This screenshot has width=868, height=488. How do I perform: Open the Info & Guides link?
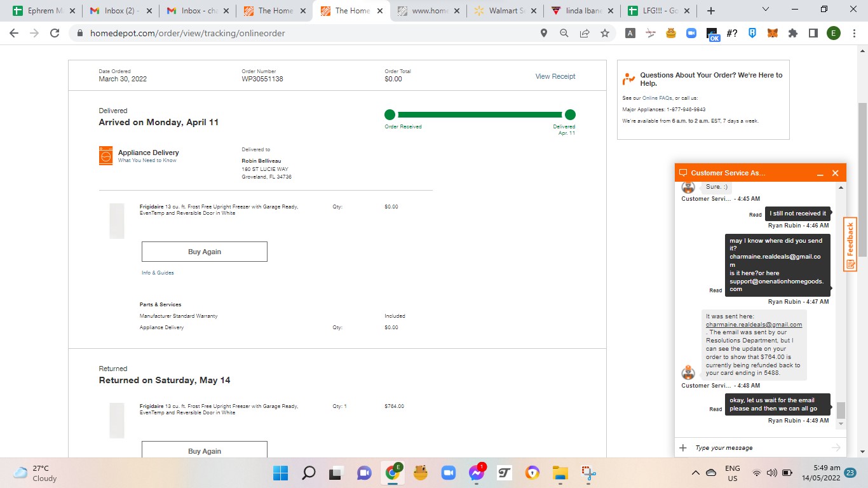click(x=158, y=273)
